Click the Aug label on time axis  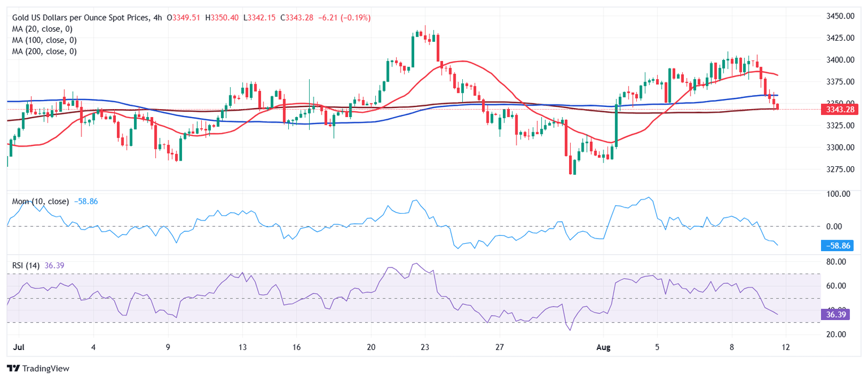coord(602,347)
